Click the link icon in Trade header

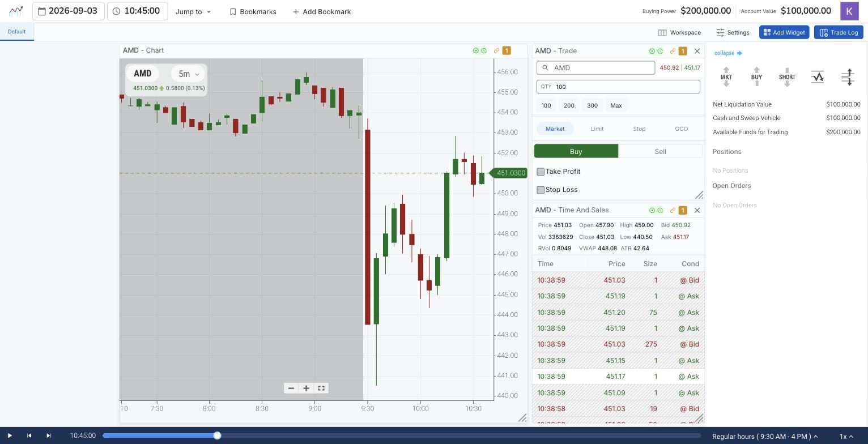[x=673, y=51]
